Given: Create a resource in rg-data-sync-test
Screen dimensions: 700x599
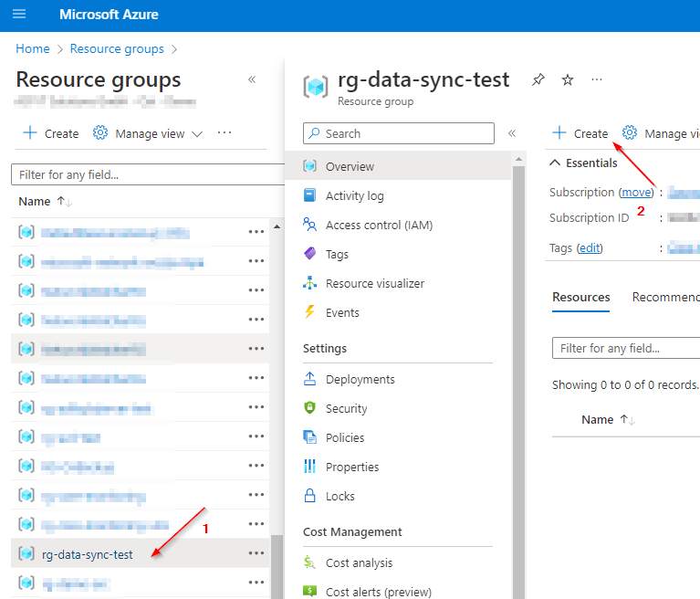Looking at the screenshot, I should click(580, 133).
